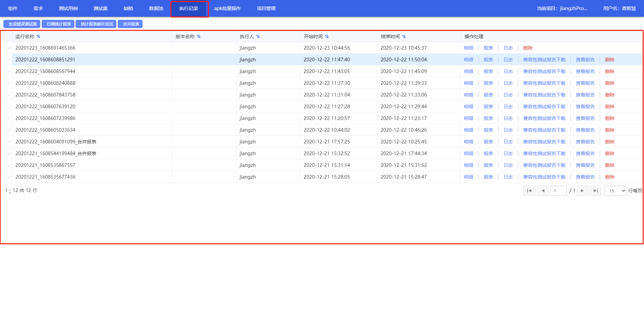Open filter for 执行人 column
Image resolution: width=644 pixels, height=314 pixels.
click(258, 37)
